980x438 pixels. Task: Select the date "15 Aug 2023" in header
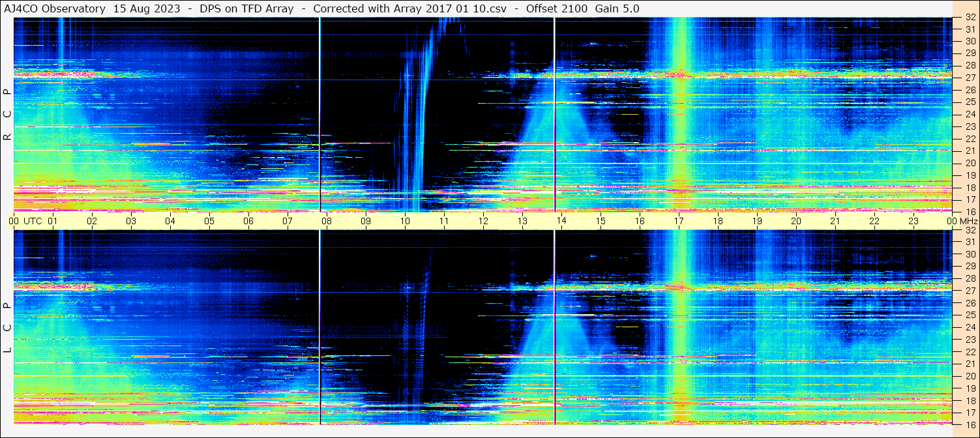coord(146,8)
